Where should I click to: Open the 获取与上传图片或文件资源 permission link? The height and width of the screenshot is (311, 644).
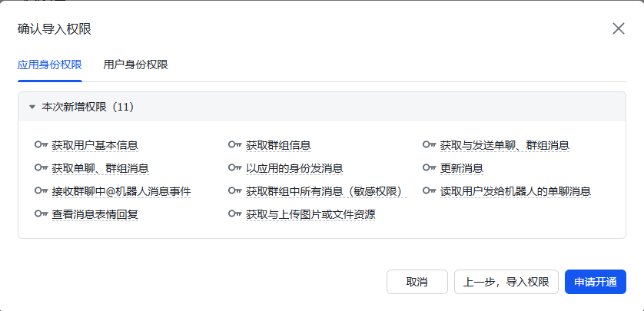[x=310, y=214]
